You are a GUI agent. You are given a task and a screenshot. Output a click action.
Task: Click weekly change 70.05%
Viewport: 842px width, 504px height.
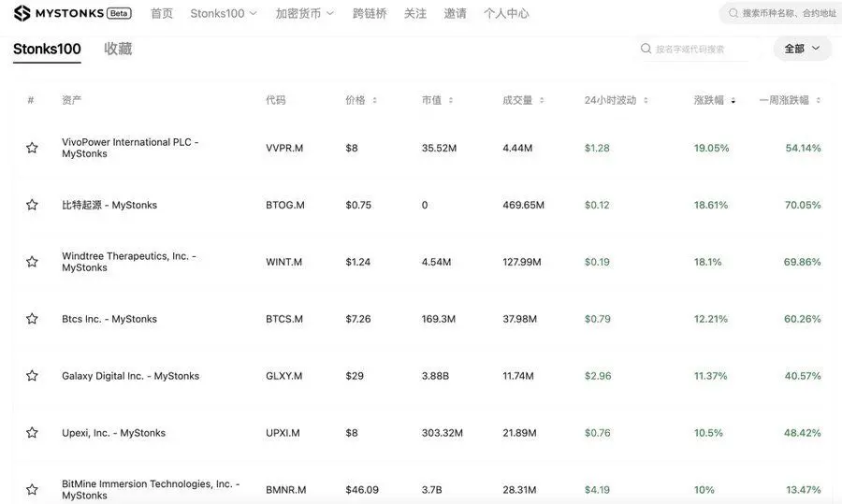click(x=803, y=205)
